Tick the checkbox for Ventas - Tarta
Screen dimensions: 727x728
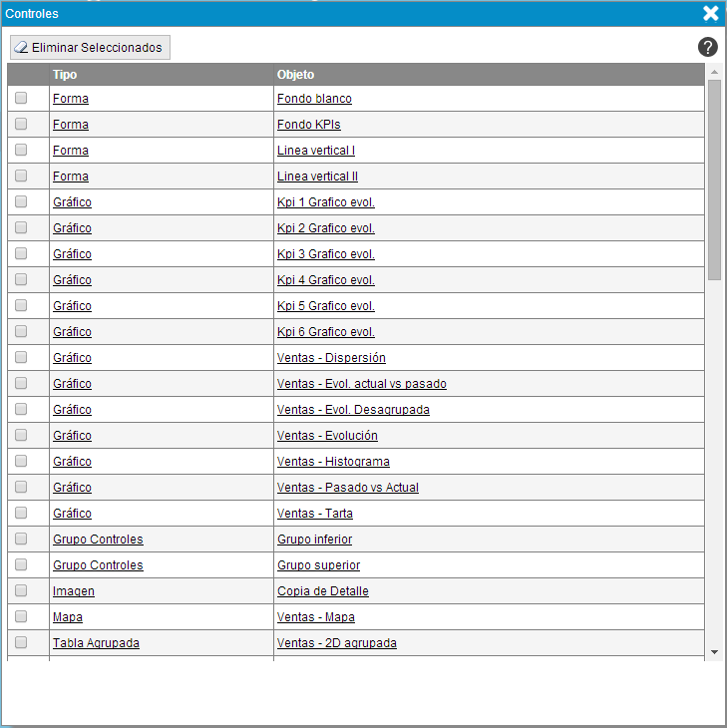coord(21,513)
